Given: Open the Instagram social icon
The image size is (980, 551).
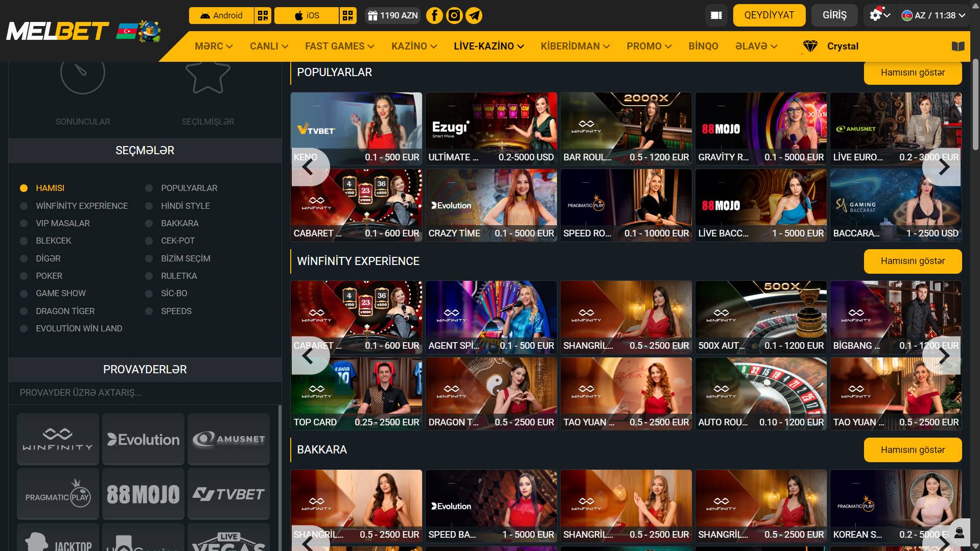Looking at the screenshot, I should pos(454,15).
